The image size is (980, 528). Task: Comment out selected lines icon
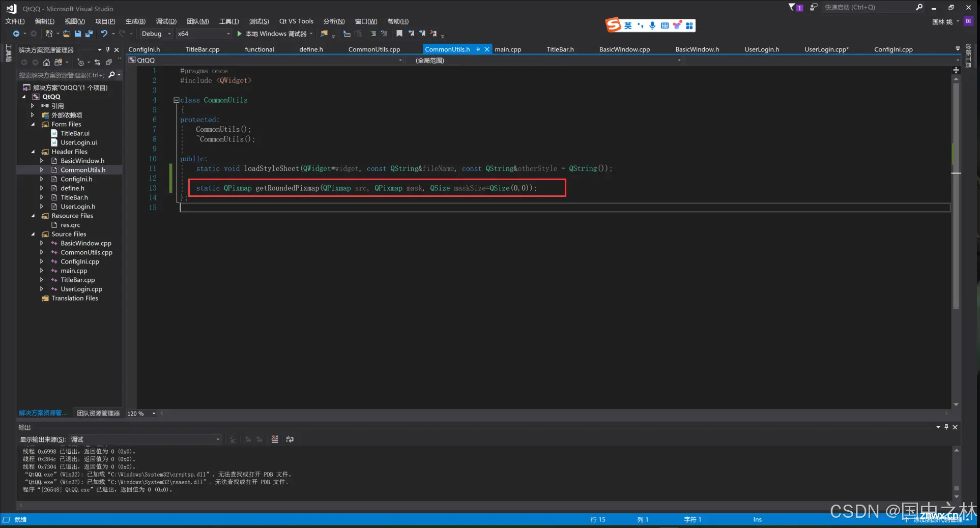point(373,34)
